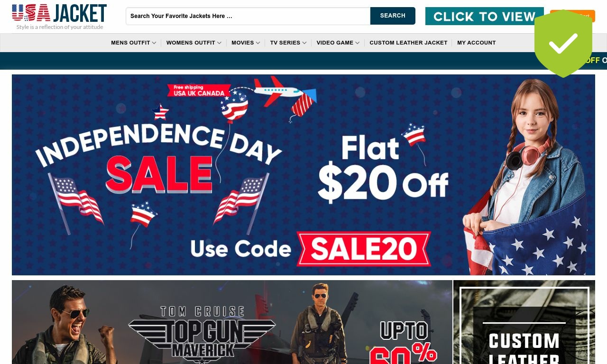
Task: Go to Custom Leather Jacket page
Action: pos(408,43)
